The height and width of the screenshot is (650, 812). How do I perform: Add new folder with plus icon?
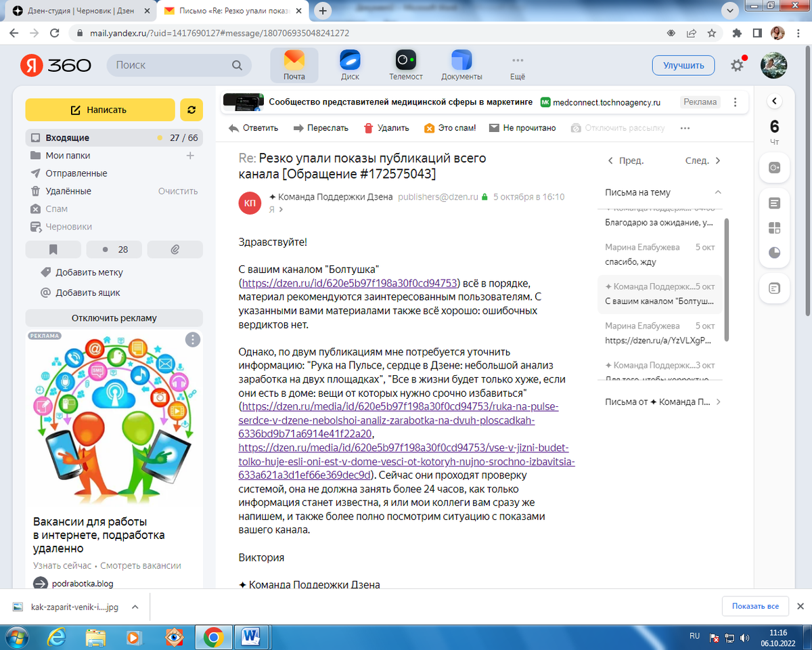tap(190, 156)
